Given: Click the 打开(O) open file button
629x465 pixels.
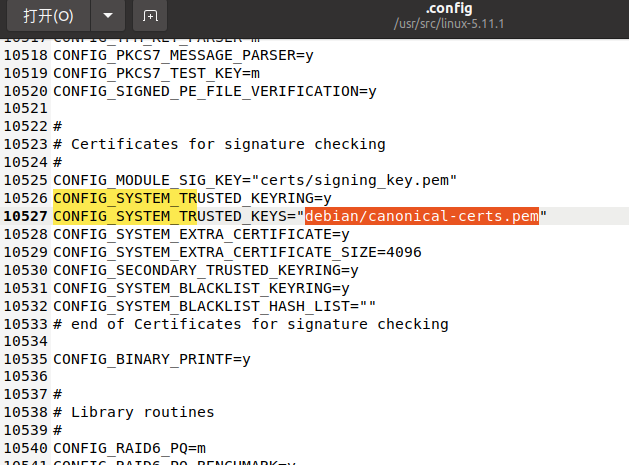Looking at the screenshot, I should (x=49, y=16).
